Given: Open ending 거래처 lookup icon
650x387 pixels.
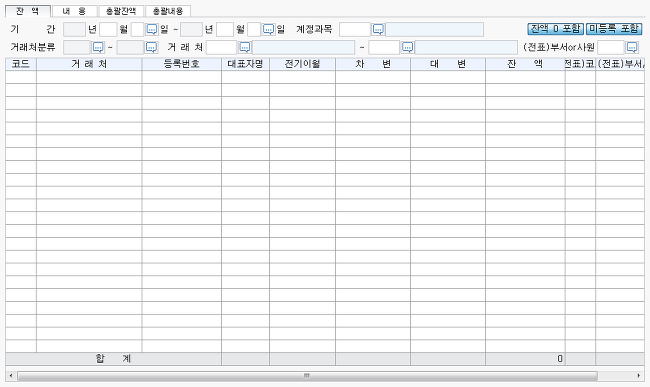Looking at the screenshot, I should 407,48.
